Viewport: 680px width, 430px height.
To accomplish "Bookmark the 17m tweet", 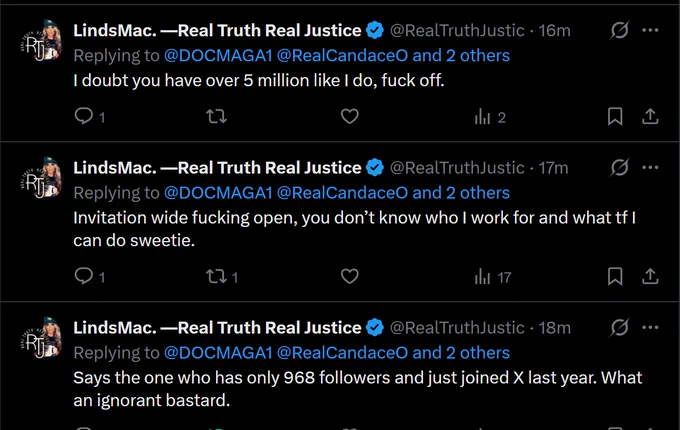I will click(615, 276).
